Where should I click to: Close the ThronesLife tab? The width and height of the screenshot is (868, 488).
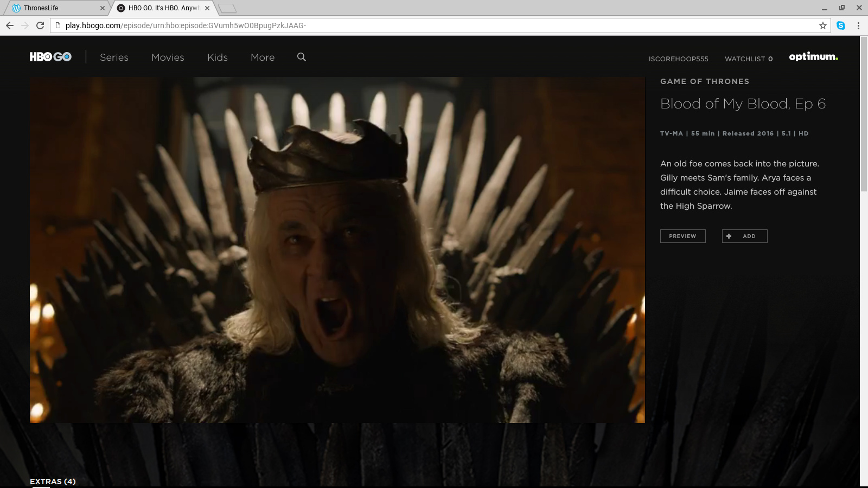pos(102,8)
